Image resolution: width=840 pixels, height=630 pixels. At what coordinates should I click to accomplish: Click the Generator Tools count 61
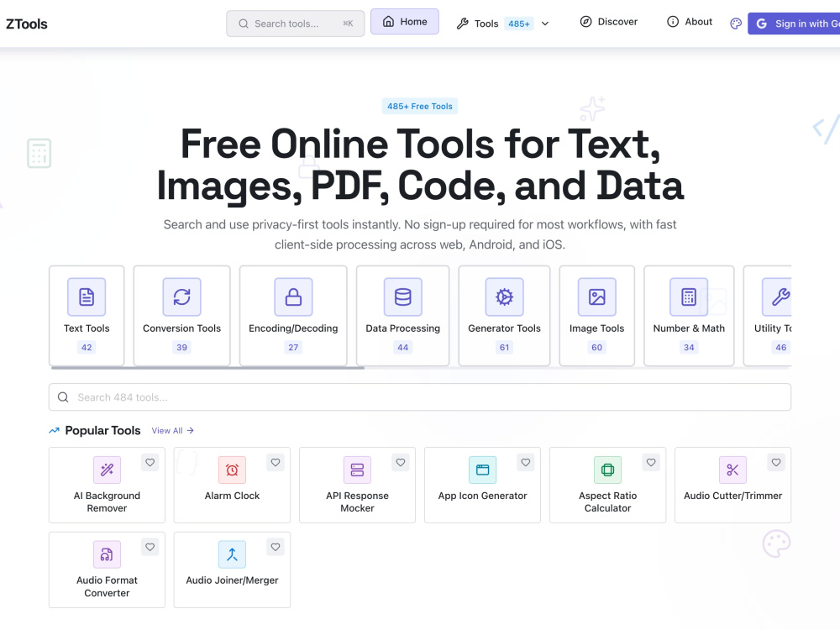(504, 347)
